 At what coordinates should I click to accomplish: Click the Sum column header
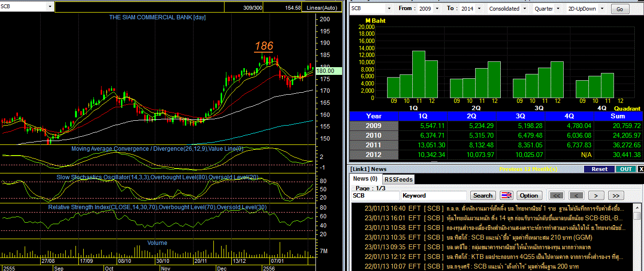click(618, 116)
